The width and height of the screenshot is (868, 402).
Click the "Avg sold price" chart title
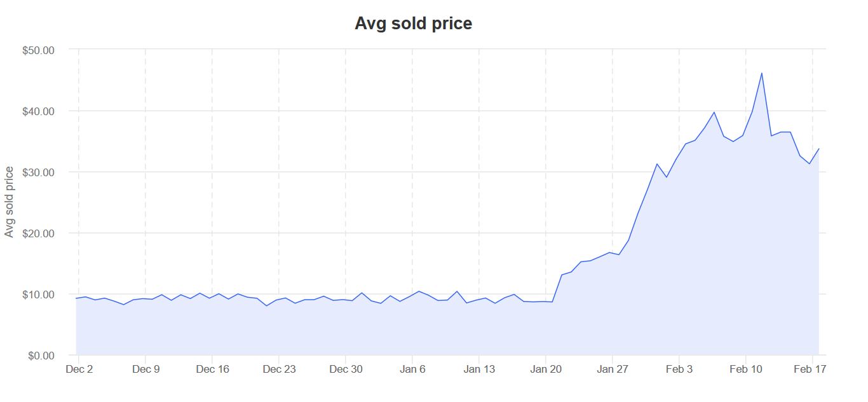click(413, 24)
